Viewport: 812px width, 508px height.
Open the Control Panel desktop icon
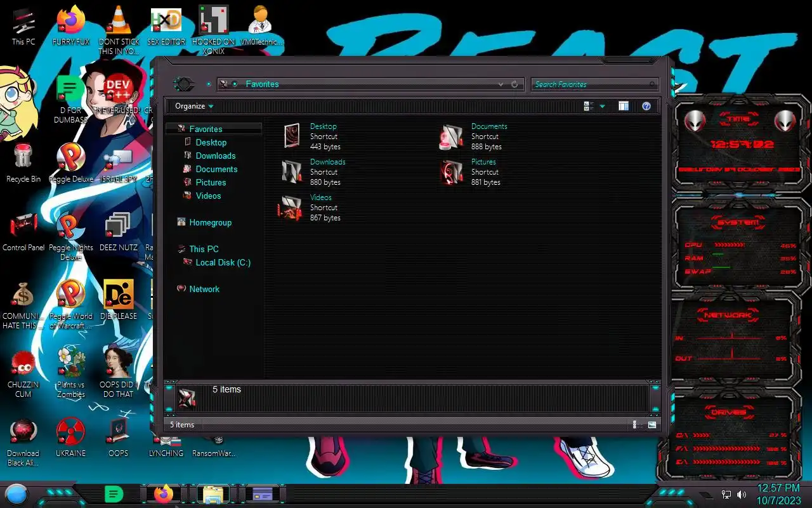click(x=23, y=232)
